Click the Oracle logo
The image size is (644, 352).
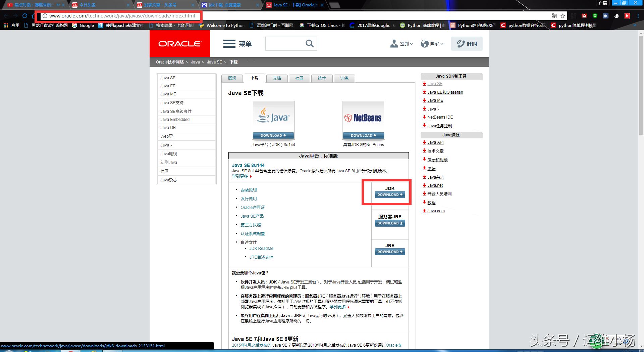(180, 44)
